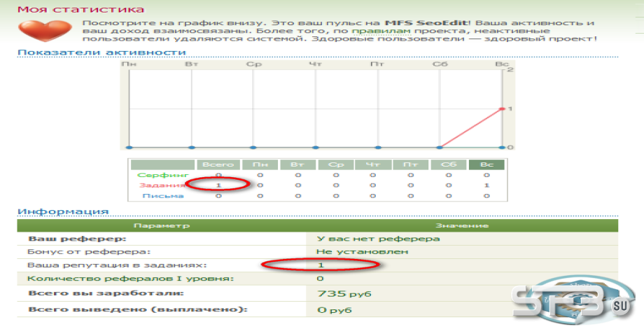Image resolution: width=644 pixels, height=329 pixels.
Task: Select the Вс column header in table
Action: (486, 164)
